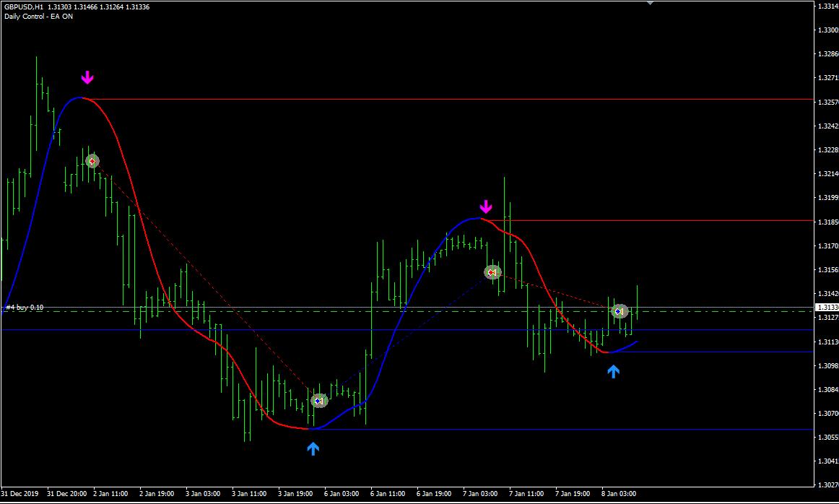Click the 'Daily Control - EA ON' label

[x=38, y=17]
